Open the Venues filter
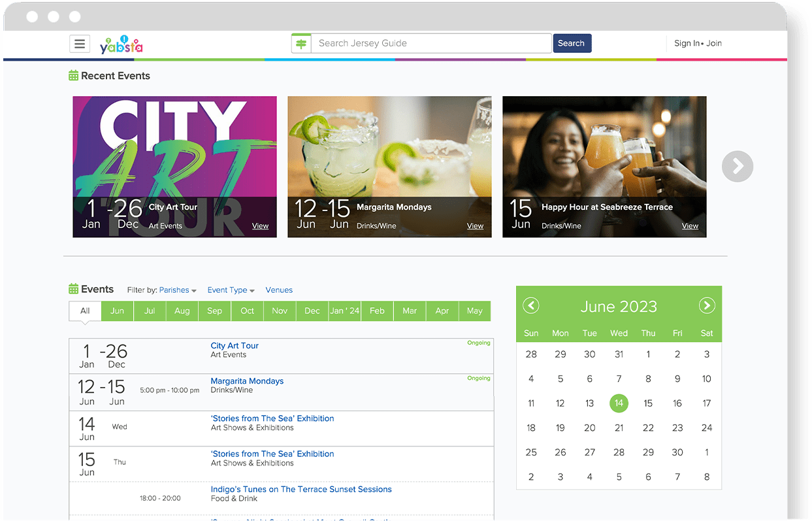The image size is (812, 521). click(279, 290)
